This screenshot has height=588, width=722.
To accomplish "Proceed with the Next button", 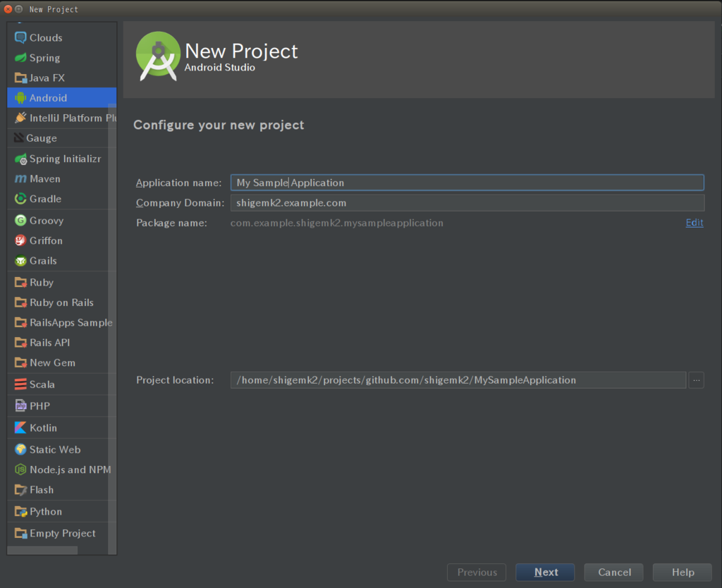I will (545, 572).
